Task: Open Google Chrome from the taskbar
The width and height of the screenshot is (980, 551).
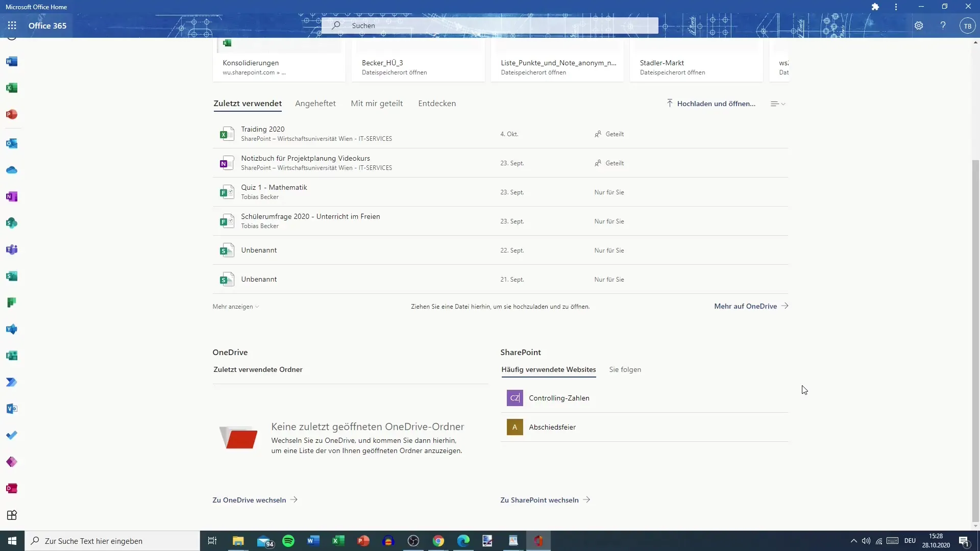Action: (438, 541)
